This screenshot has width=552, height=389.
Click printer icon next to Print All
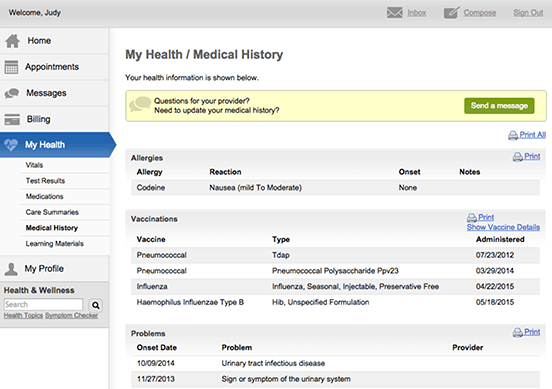(513, 135)
